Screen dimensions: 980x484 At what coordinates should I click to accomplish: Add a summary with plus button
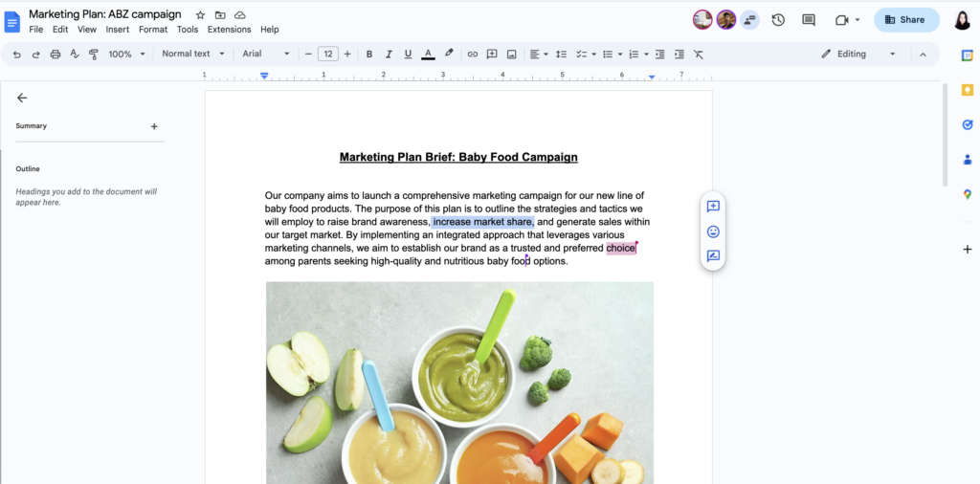pyautogui.click(x=154, y=127)
